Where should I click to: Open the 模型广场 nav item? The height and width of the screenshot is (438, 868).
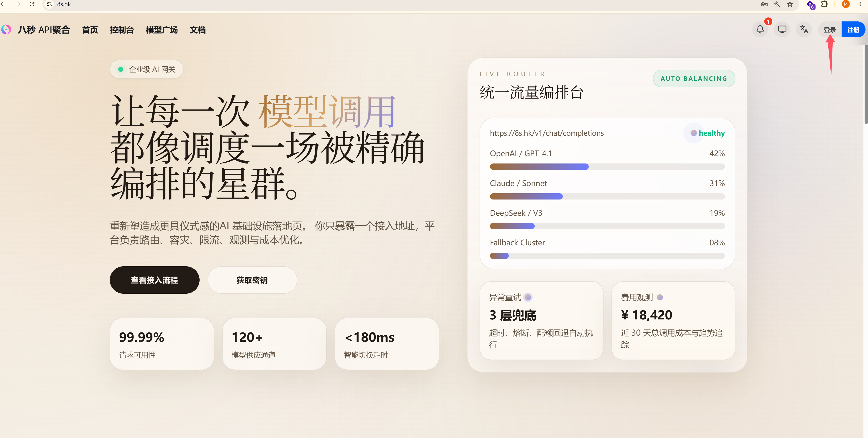tap(162, 30)
